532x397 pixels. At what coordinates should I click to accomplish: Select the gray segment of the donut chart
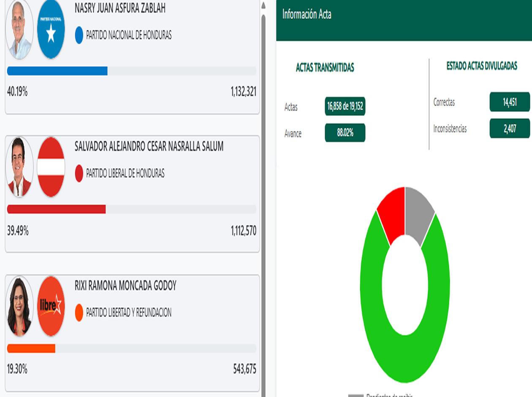click(x=418, y=213)
